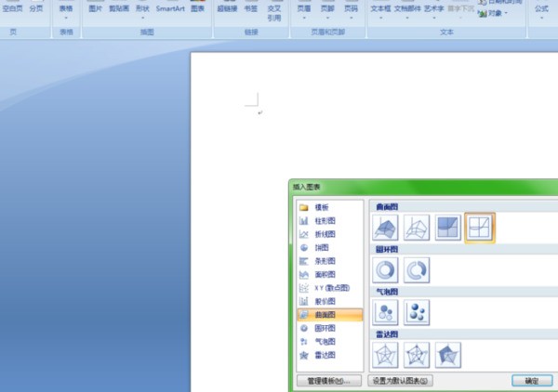This screenshot has width=558, height=392.
Task: Click 设置为默认图表 set default chart button
Action: [400, 381]
